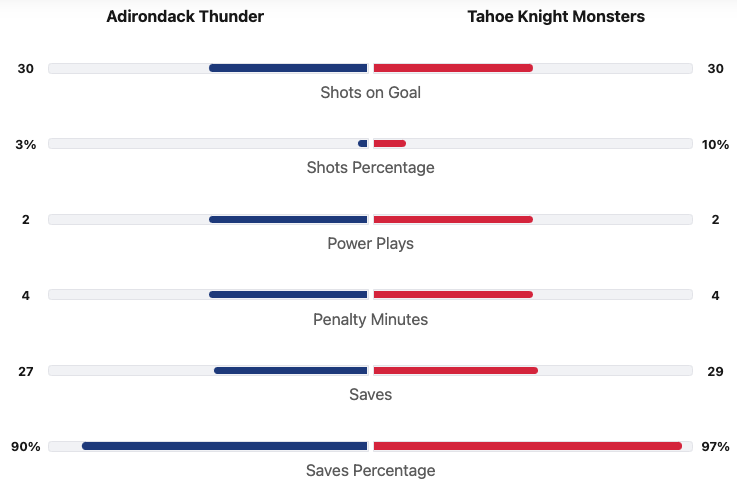This screenshot has width=737, height=483.
Task: Click the blue Shots on Goal bar
Action: pyautogui.click(x=288, y=68)
